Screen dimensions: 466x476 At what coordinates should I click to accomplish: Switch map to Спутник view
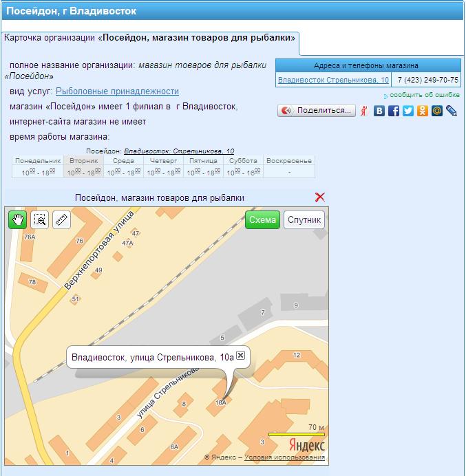pos(304,219)
